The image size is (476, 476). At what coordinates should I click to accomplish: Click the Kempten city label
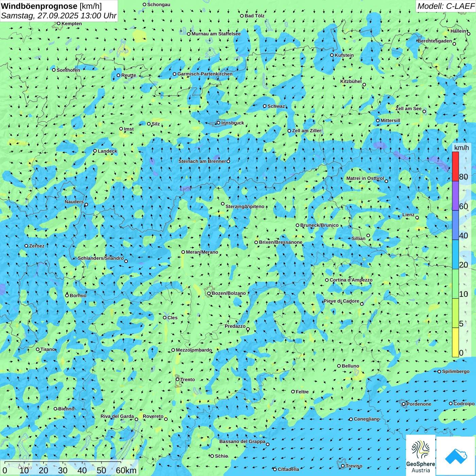click(x=72, y=23)
